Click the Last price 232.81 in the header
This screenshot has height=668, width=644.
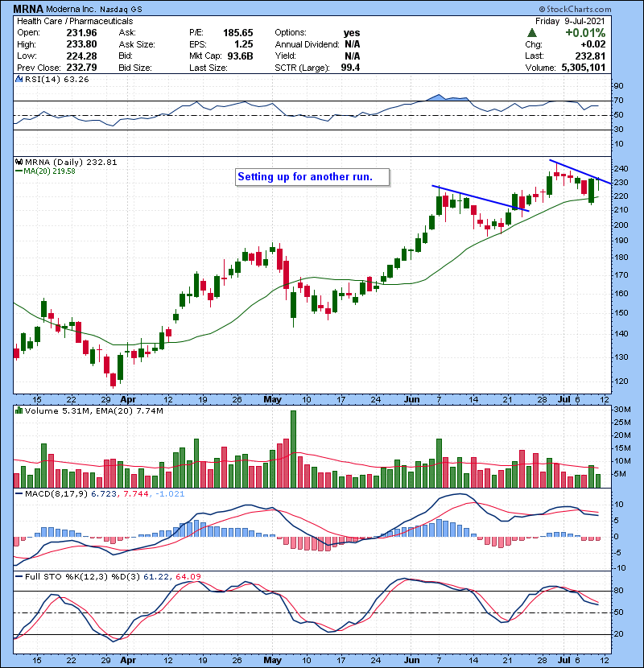[590, 56]
